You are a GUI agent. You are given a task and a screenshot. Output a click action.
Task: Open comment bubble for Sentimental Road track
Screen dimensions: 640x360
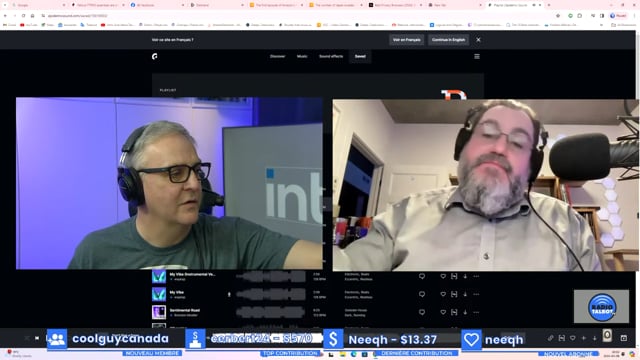pyautogui.click(x=422, y=312)
